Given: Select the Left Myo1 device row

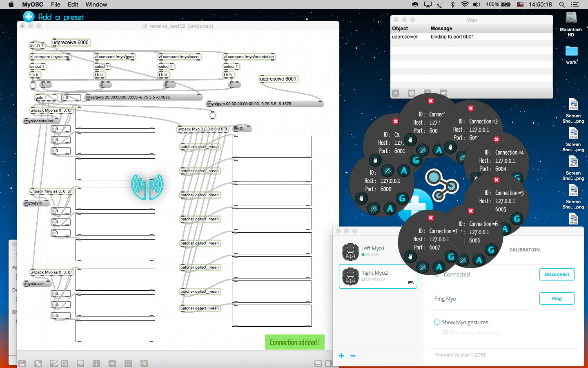Looking at the screenshot, I should (x=378, y=251).
